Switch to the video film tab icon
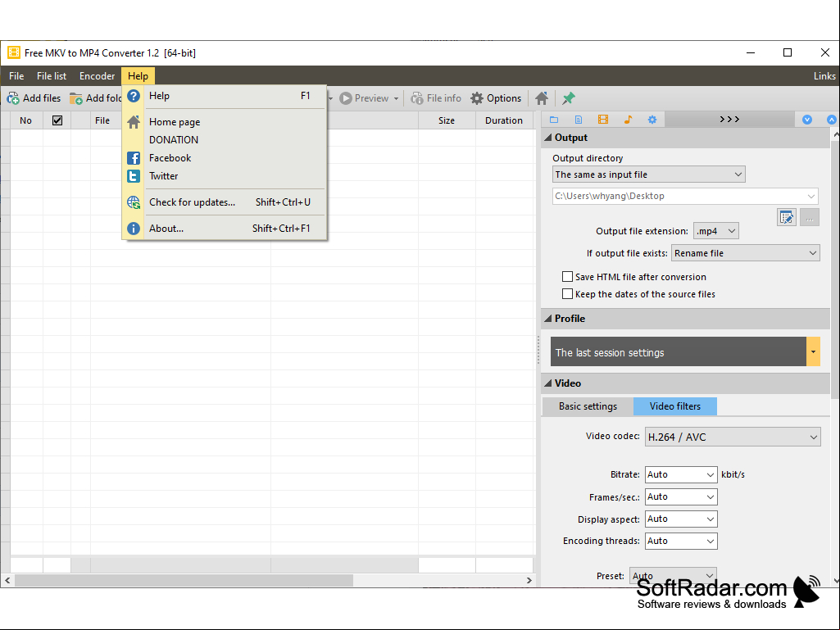Screen dimensions: 840x630 click(x=603, y=120)
